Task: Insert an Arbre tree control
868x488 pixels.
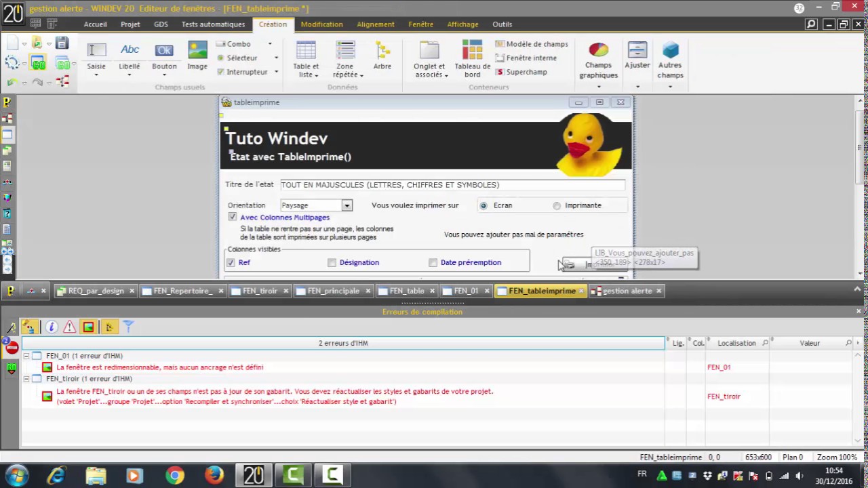Action: coord(382,51)
